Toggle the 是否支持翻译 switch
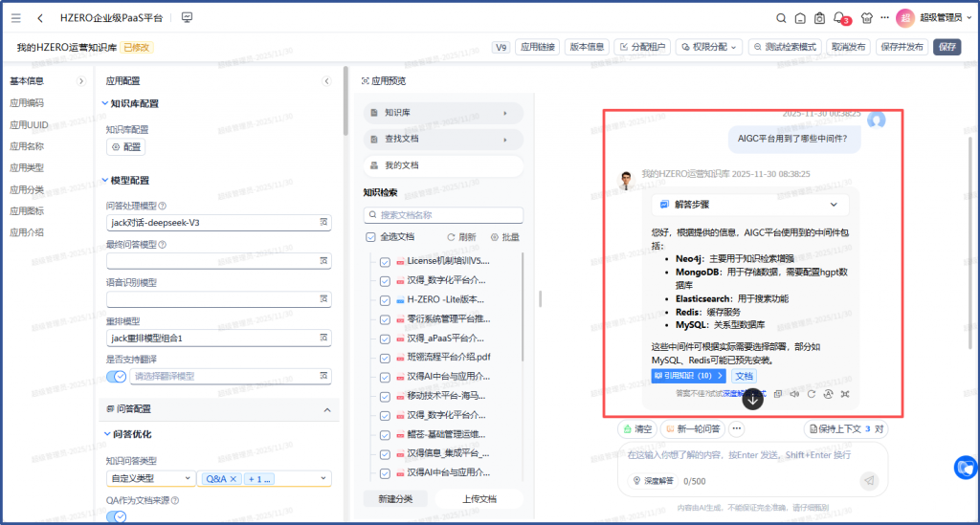Image resolution: width=980 pixels, height=525 pixels. (116, 376)
